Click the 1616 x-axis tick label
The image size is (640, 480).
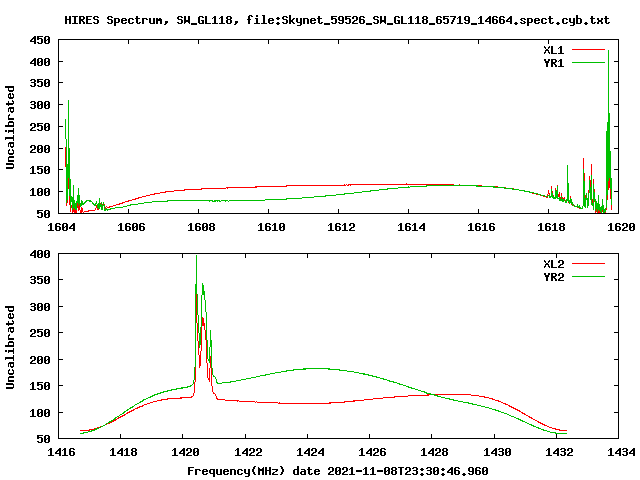tap(481, 227)
